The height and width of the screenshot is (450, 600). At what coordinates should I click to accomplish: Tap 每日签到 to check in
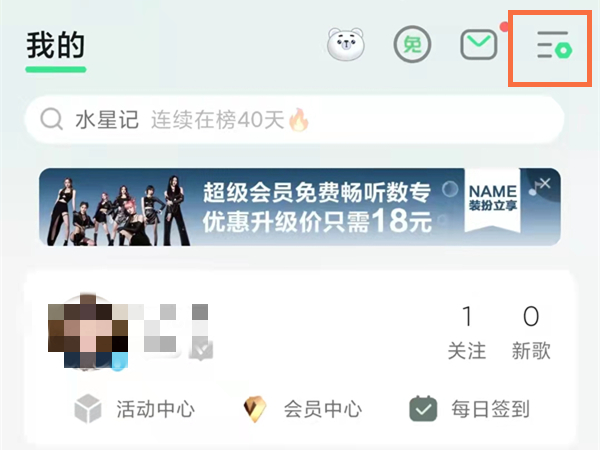490,409
